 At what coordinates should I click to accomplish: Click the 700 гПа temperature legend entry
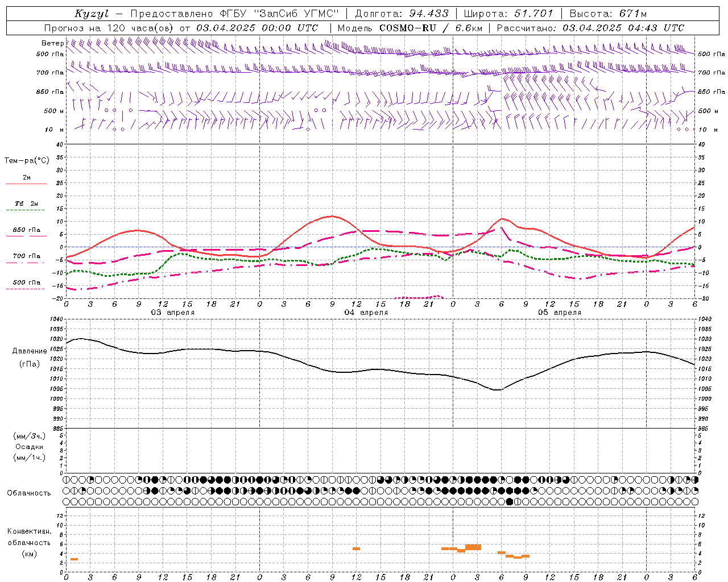click(26, 256)
